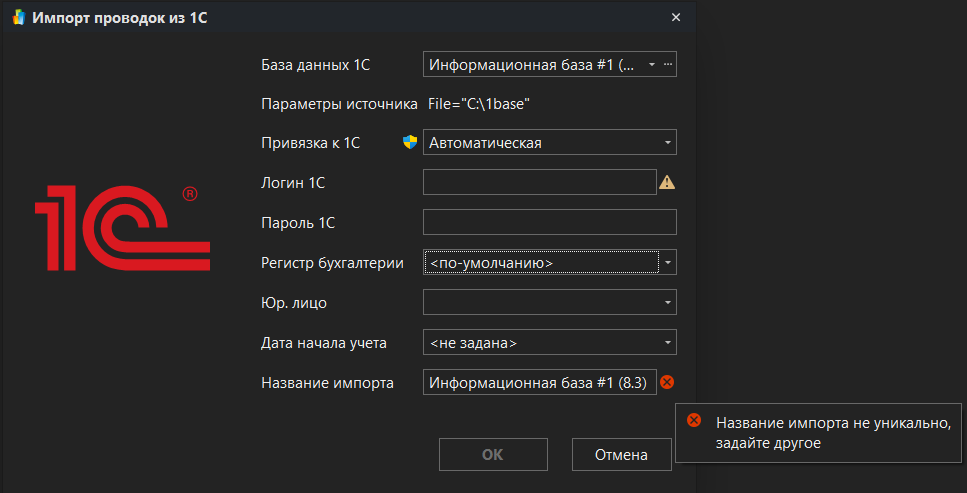Click the <по-умолчанию> text in Регистр бухгалтерии
Viewport: 967px width, 493px height.
point(491,263)
